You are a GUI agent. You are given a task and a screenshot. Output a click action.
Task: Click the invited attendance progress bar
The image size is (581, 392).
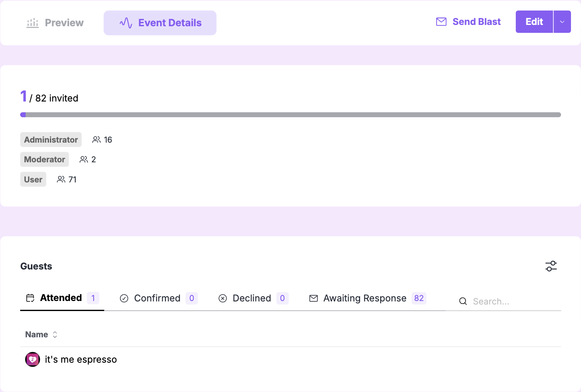[290, 115]
